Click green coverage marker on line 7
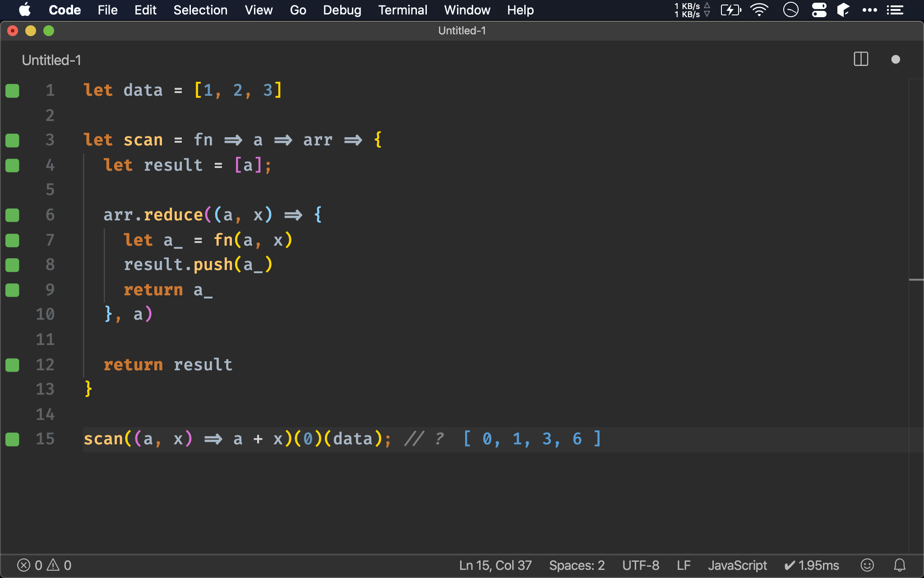This screenshot has height=578, width=924. pyautogui.click(x=12, y=240)
